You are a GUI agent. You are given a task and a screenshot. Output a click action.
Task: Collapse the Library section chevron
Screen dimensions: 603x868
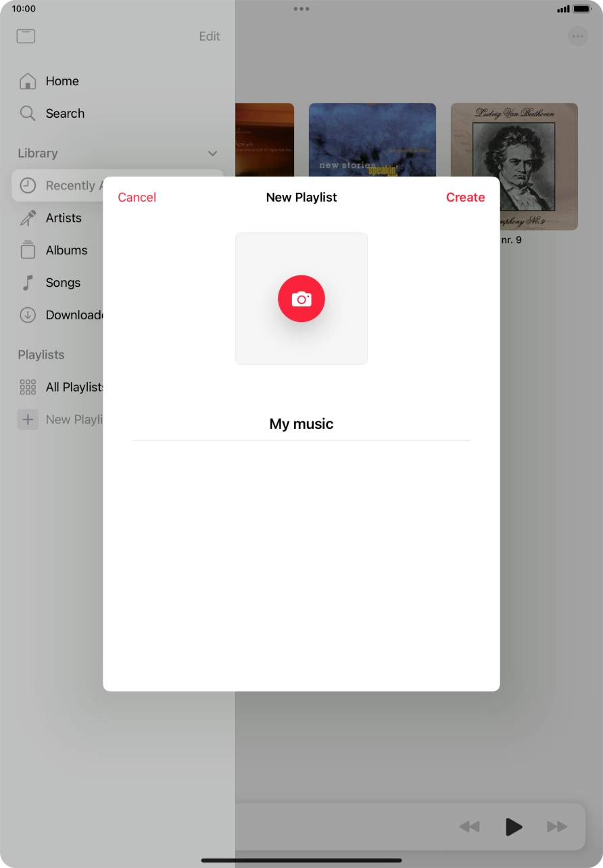(212, 154)
